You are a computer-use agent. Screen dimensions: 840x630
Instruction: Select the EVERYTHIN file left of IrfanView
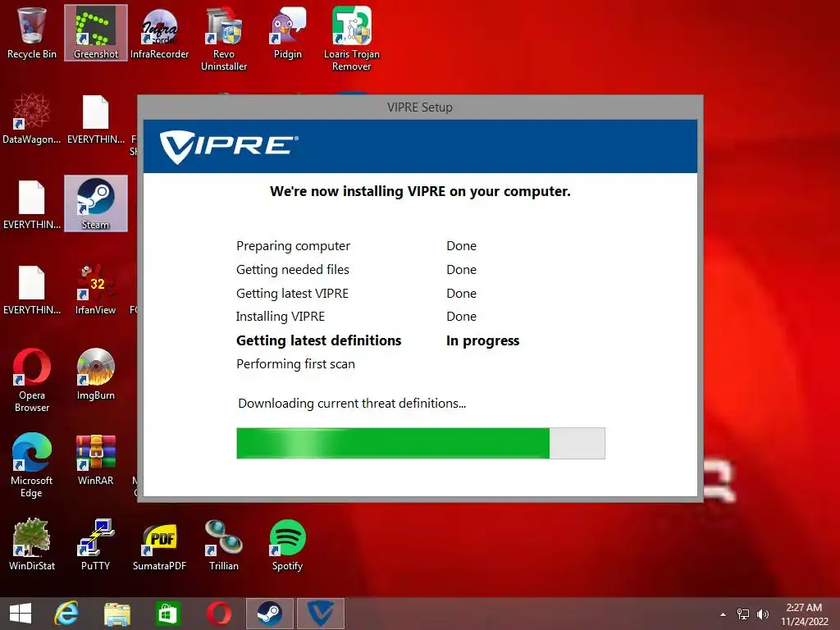tap(32, 290)
